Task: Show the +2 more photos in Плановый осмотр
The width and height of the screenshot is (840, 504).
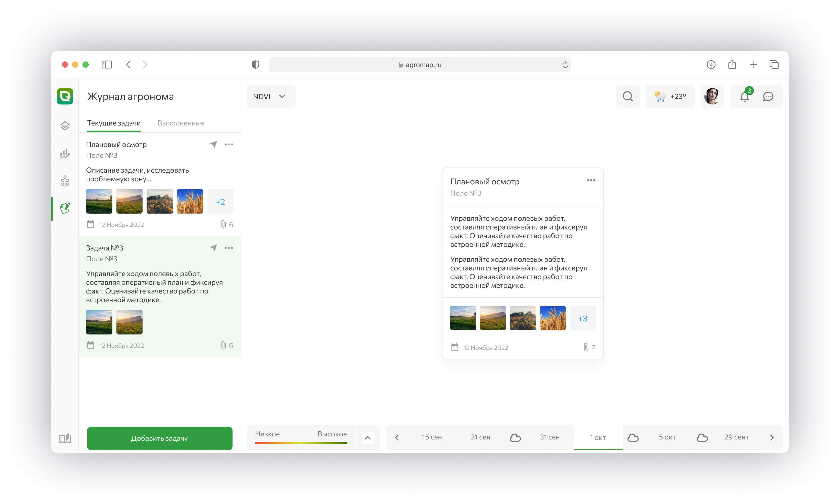Action: [220, 201]
